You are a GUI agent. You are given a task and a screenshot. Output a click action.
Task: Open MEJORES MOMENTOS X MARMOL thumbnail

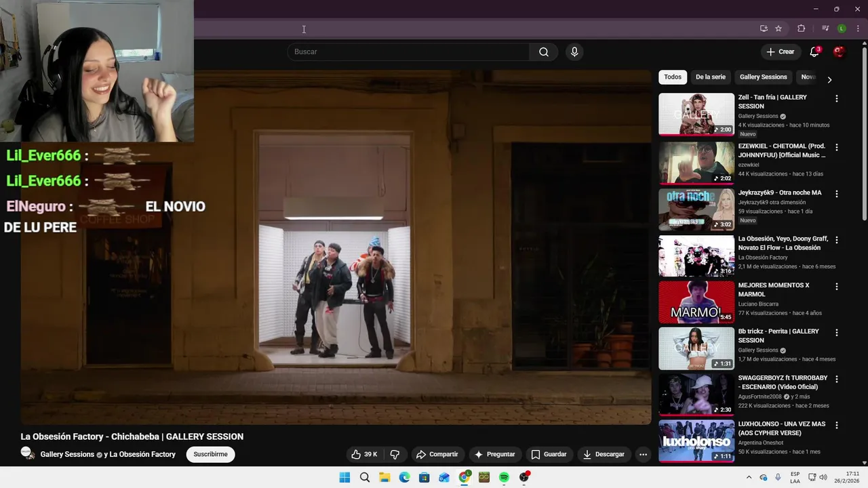pyautogui.click(x=696, y=302)
